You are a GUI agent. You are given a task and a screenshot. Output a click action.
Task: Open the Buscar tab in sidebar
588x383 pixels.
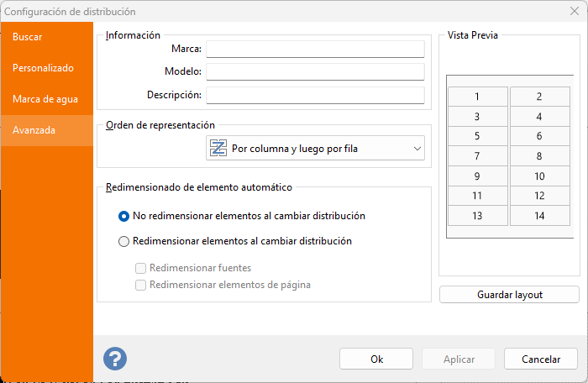[x=28, y=37]
